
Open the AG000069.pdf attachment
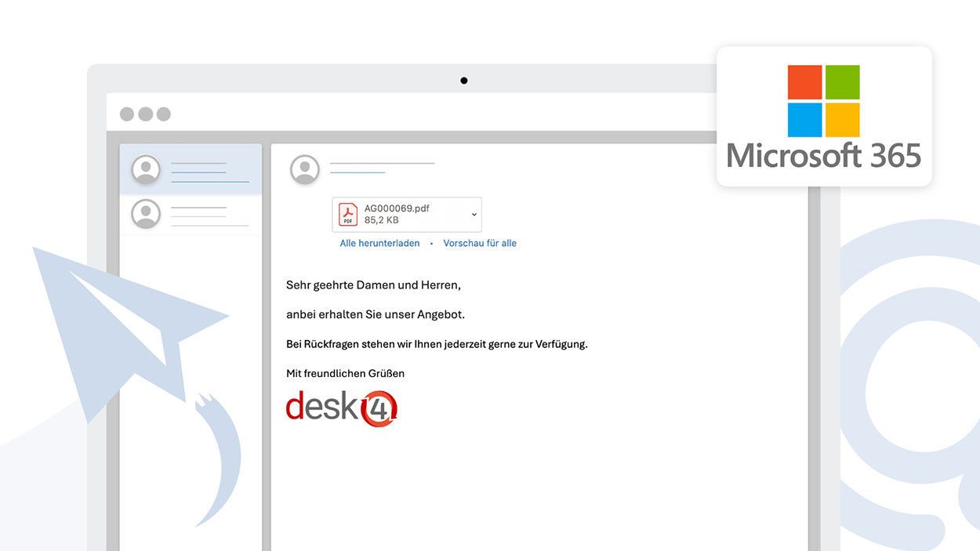click(x=406, y=215)
